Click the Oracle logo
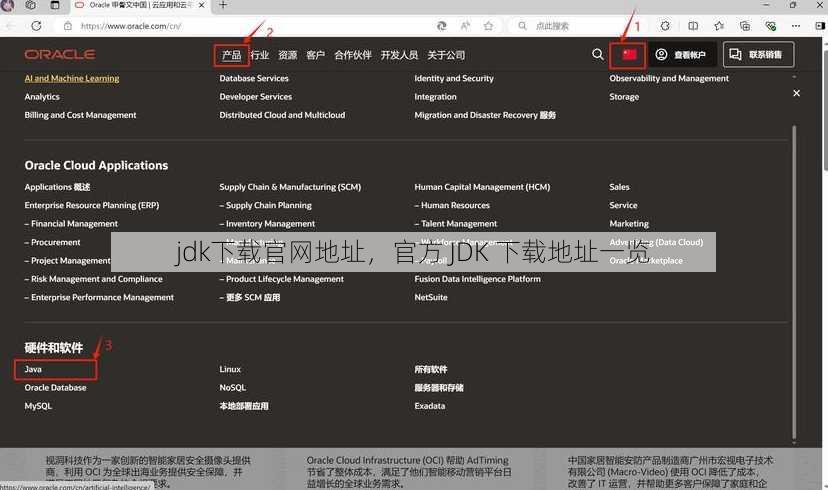 pos(60,54)
